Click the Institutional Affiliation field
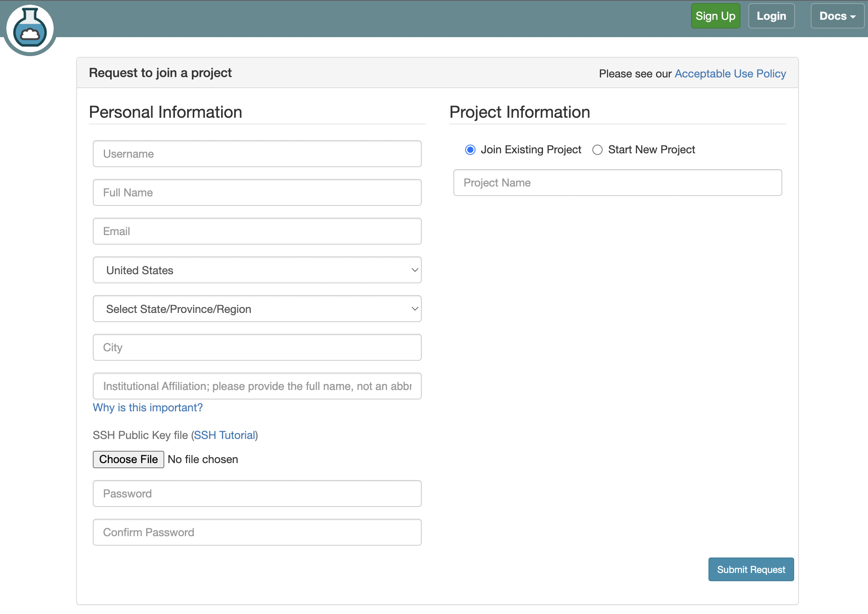Screen dimensions: 868x614 coord(257,386)
